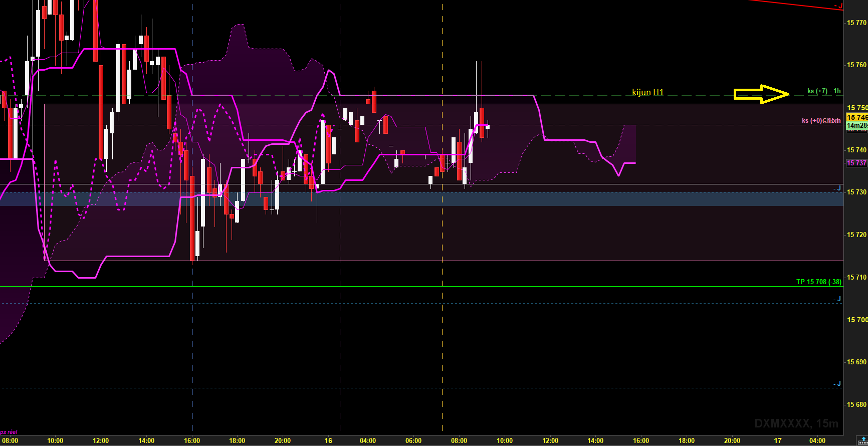Click the green candle countdown 14m28s

pyautogui.click(x=856, y=125)
